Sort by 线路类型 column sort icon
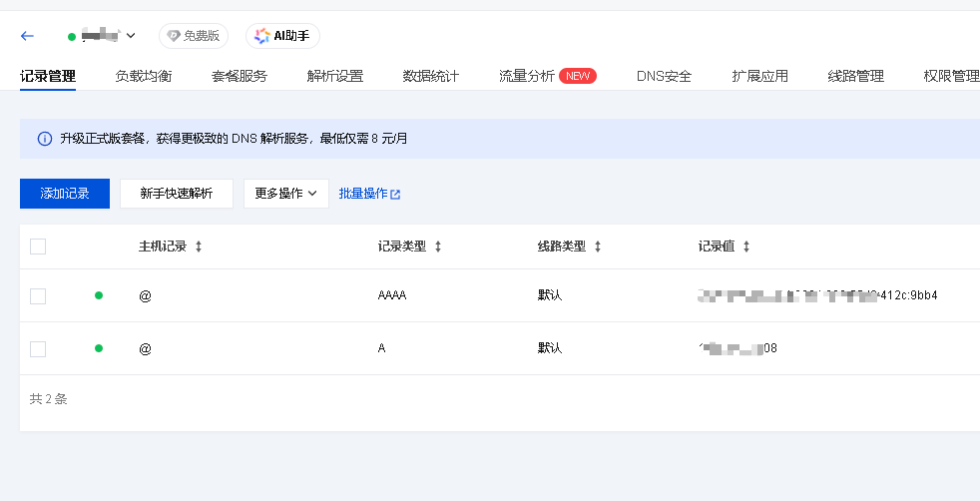This screenshot has width=980, height=501. (597, 247)
